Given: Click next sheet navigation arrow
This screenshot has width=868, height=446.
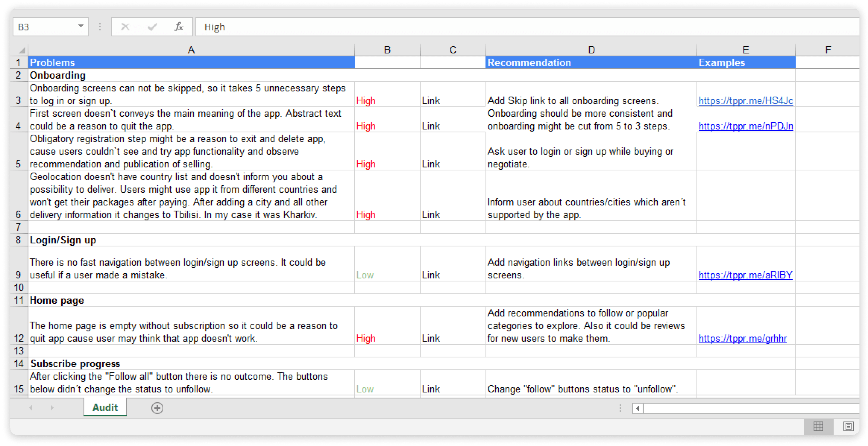Looking at the screenshot, I should click(x=52, y=408).
